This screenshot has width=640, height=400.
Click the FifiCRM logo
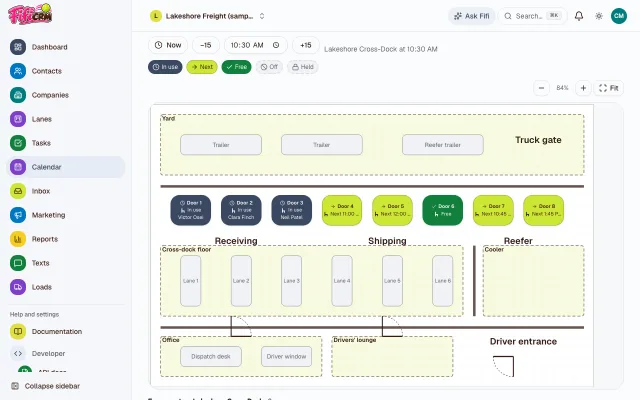30,14
